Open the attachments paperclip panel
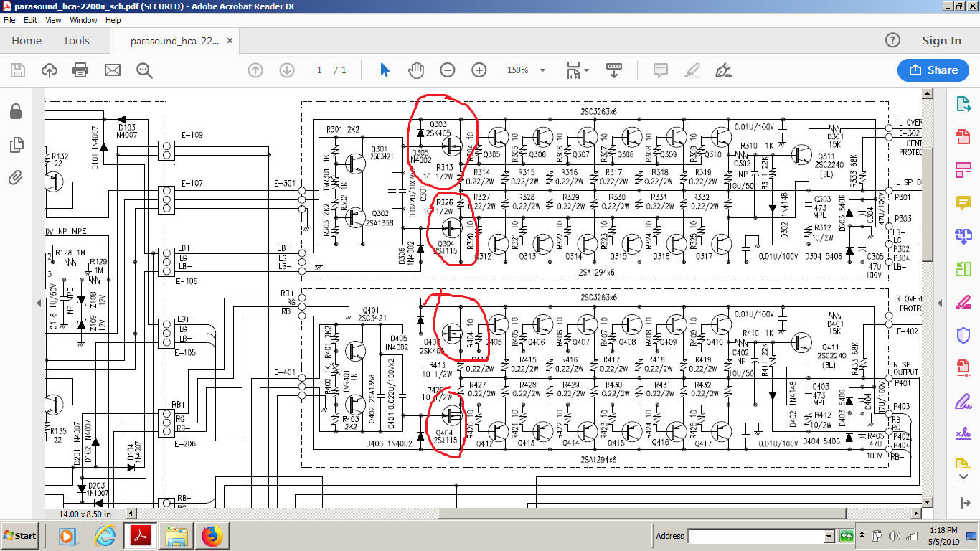 click(16, 177)
